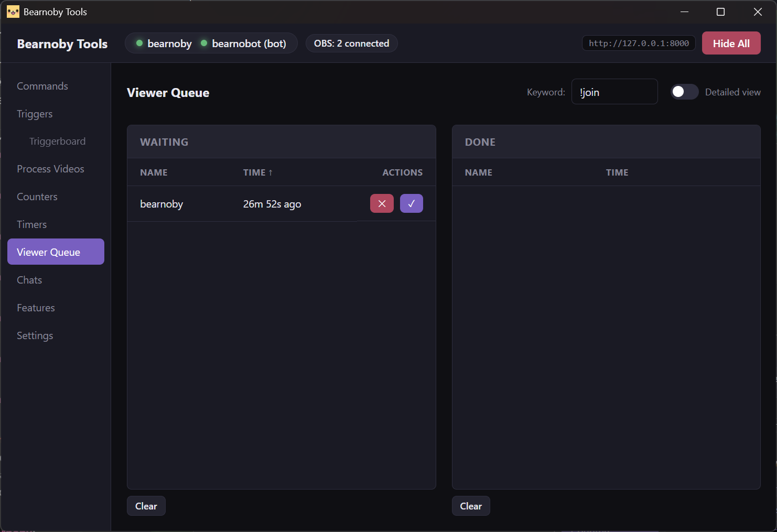
Task: Switch to the Timers page
Action: pyautogui.click(x=31, y=224)
